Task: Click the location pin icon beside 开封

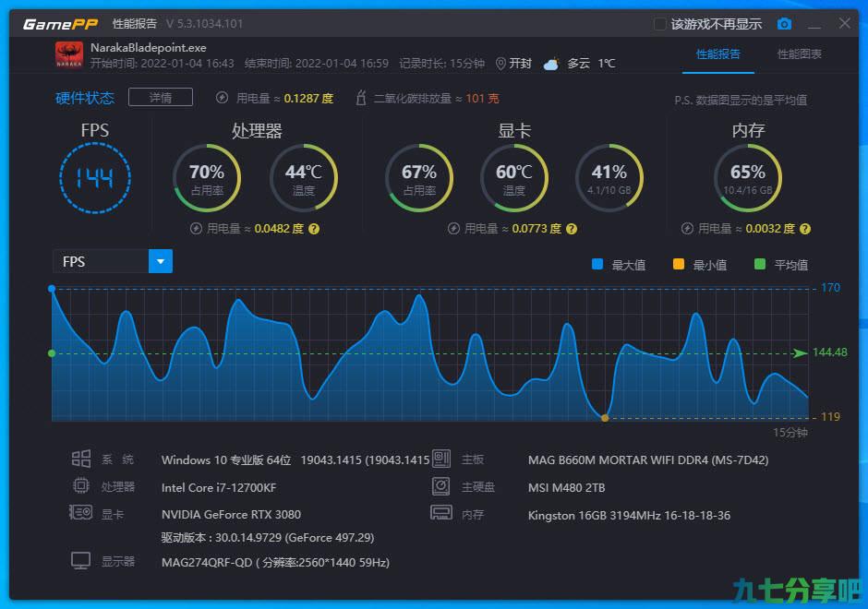Action: pos(500,64)
